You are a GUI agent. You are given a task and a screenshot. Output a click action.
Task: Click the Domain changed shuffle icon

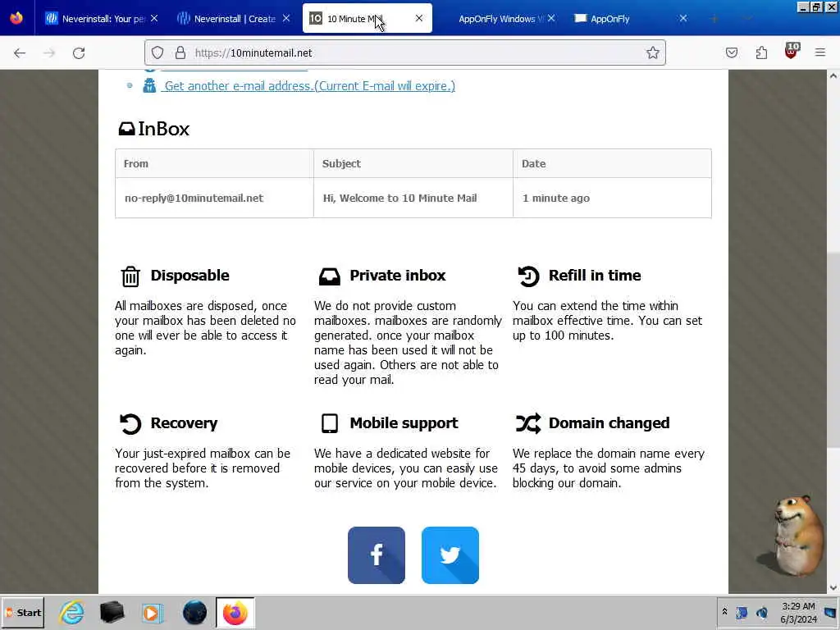[x=528, y=424]
